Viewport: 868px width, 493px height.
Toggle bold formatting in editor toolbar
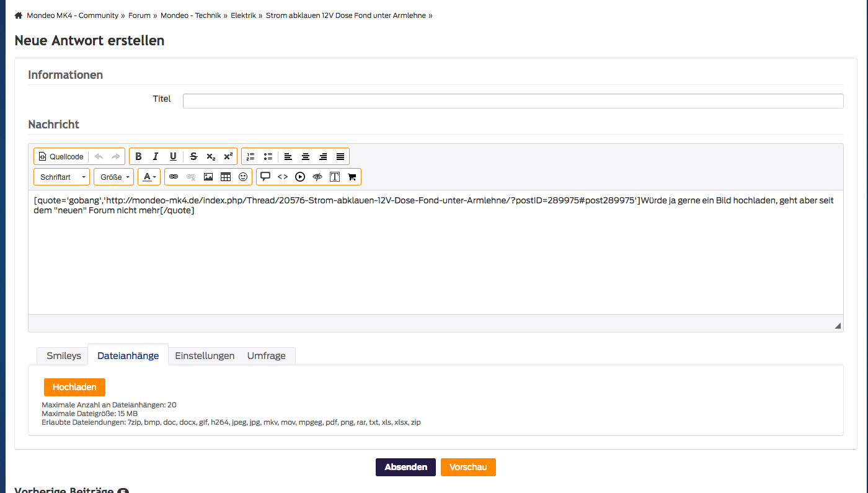(138, 157)
